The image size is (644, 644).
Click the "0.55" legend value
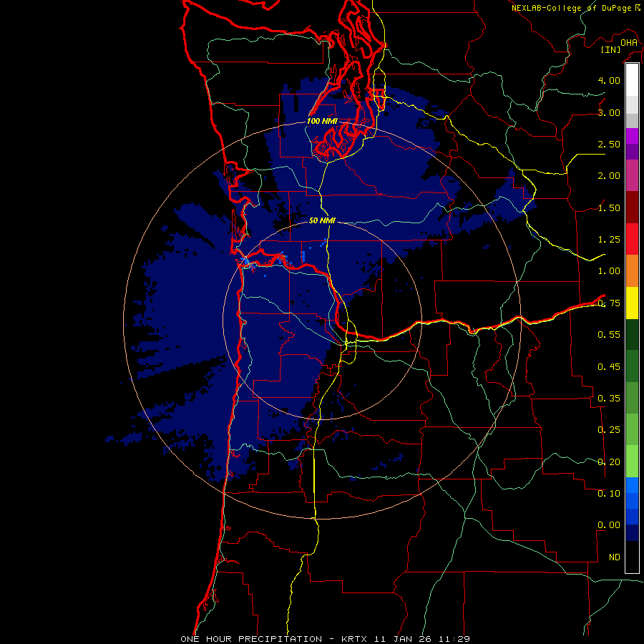coord(609,335)
